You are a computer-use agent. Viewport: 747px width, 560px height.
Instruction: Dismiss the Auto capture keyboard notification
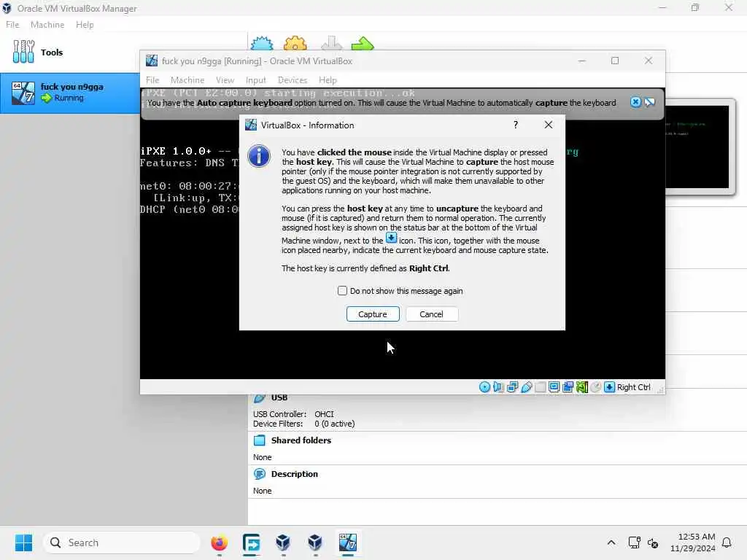click(635, 102)
